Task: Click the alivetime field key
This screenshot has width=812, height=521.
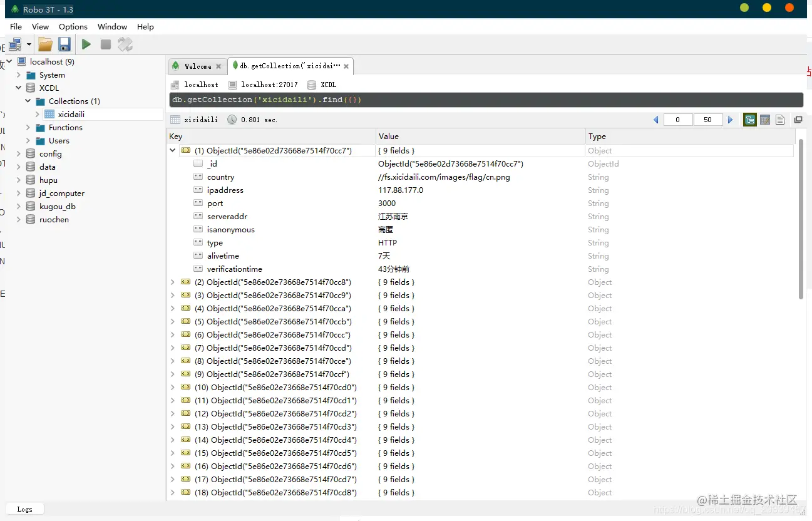Action: point(223,255)
